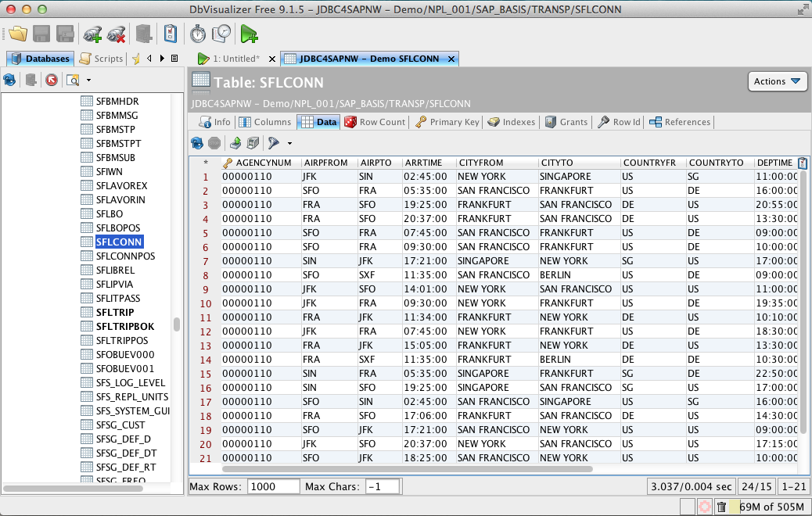This screenshot has height=516, width=812.
Task: Select SFLTRIP table in the tree
Action: pos(114,313)
